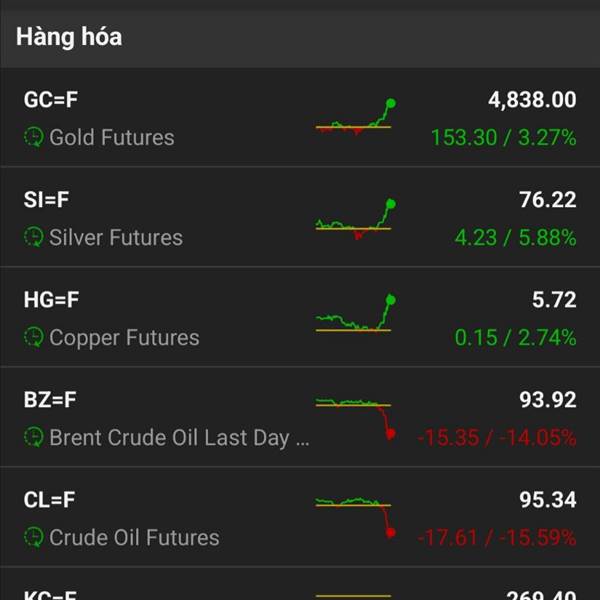600x600 pixels.
Task: Open the partially visible KC=F row
Action: pos(300,590)
